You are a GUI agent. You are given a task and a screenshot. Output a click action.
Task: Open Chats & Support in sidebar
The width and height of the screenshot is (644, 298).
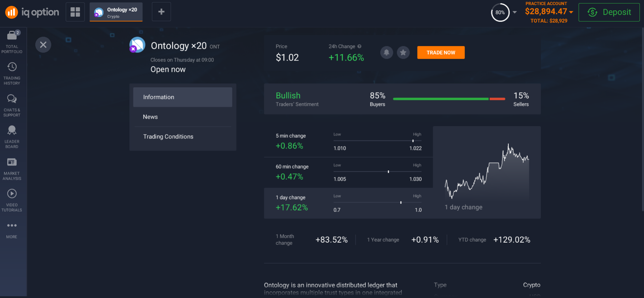[12, 105]
